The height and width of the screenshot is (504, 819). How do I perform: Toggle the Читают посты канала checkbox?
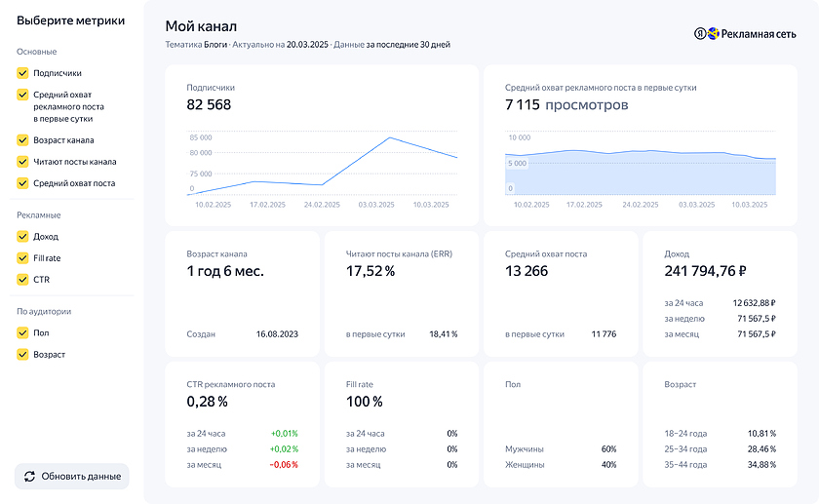(22, 162)
